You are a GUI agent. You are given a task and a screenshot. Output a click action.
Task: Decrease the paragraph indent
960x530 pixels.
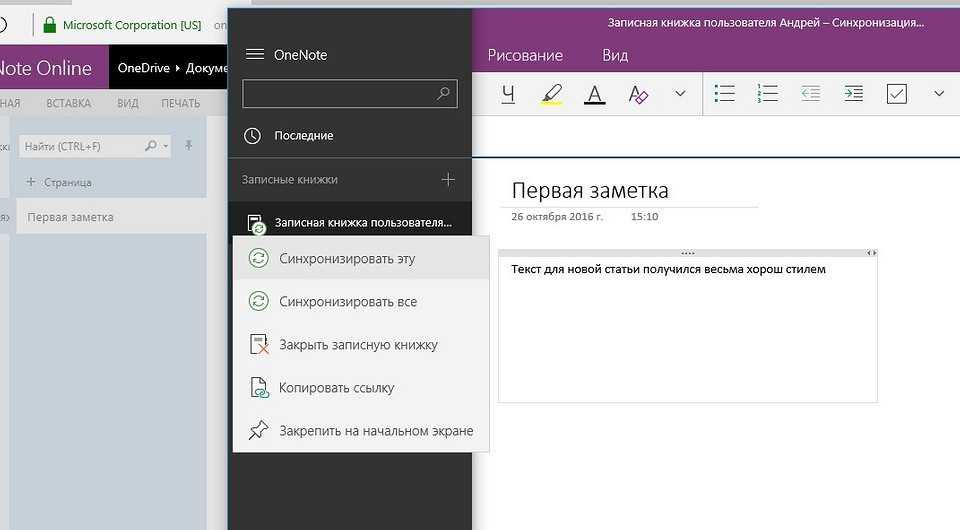click(x=810, y=94)
